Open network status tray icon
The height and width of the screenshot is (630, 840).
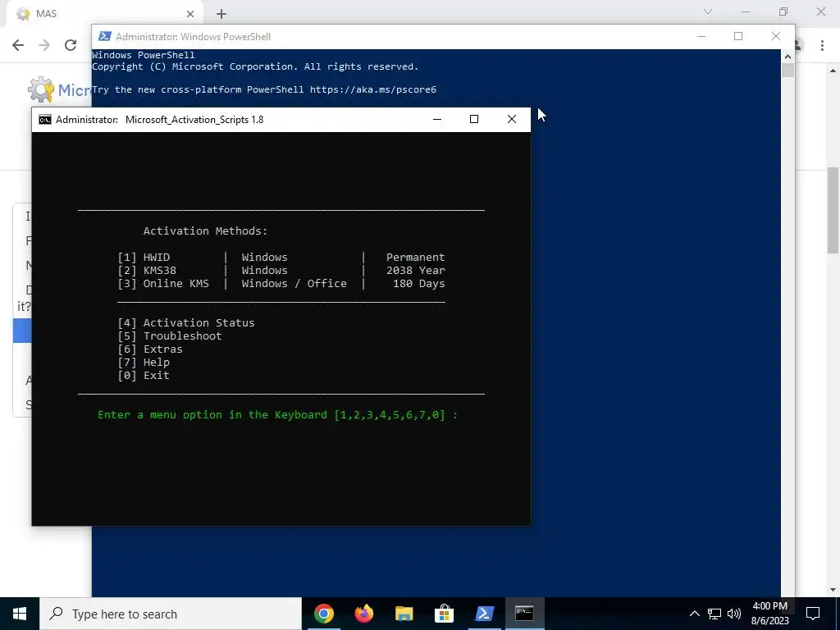714,614
